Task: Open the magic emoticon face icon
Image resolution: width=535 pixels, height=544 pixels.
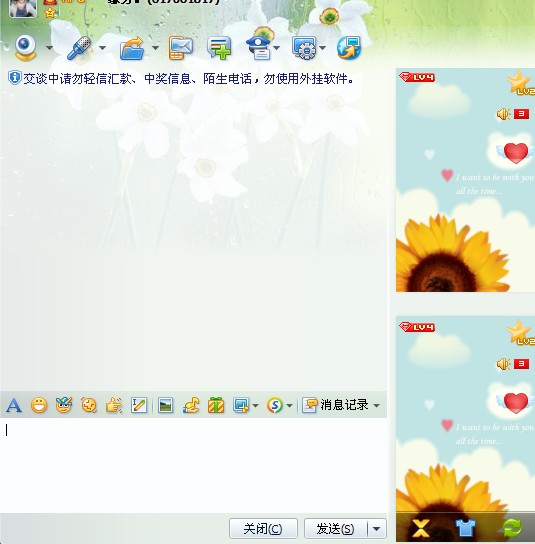Action: [64, 405]
